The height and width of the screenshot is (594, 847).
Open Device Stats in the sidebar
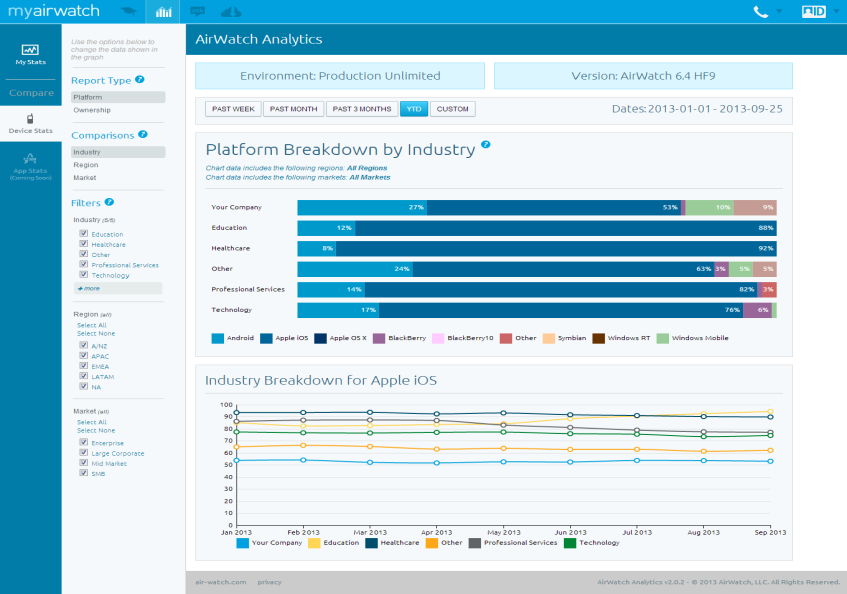pos(31,123)
